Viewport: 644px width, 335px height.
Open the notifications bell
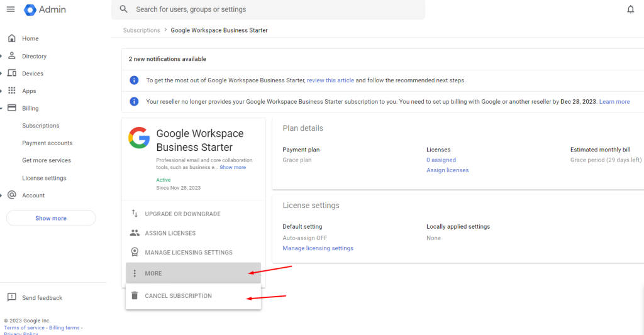click(x=631, y=9)
